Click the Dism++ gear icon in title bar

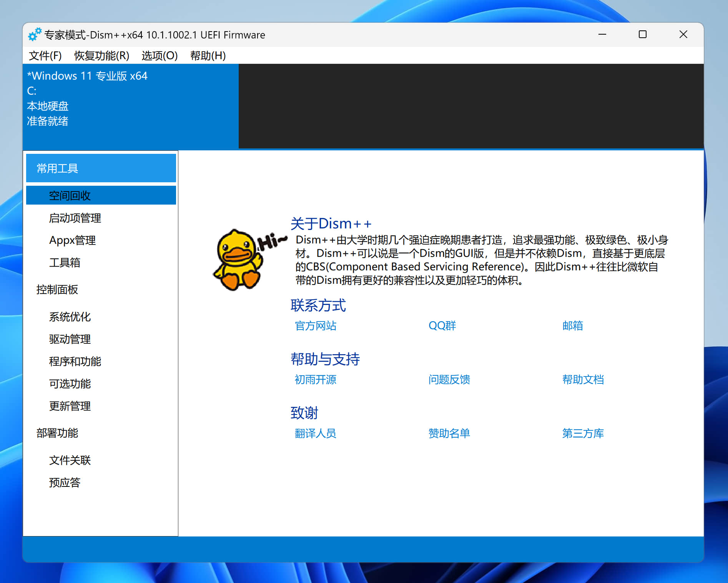click(34, 35)
